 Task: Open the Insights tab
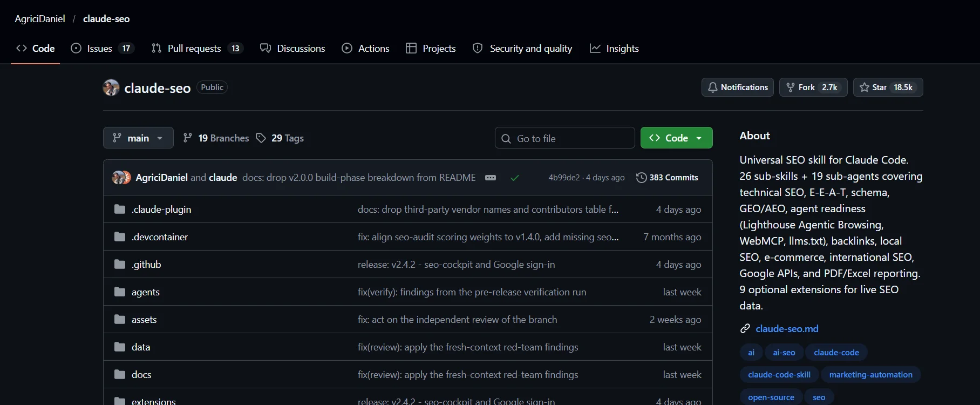(x=614, y=49)
